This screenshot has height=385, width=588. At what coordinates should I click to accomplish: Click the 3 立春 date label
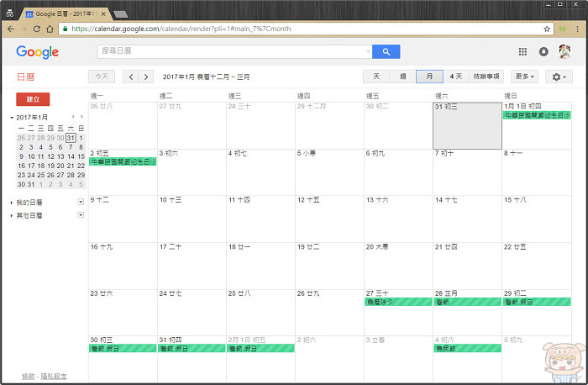(375, 340)
